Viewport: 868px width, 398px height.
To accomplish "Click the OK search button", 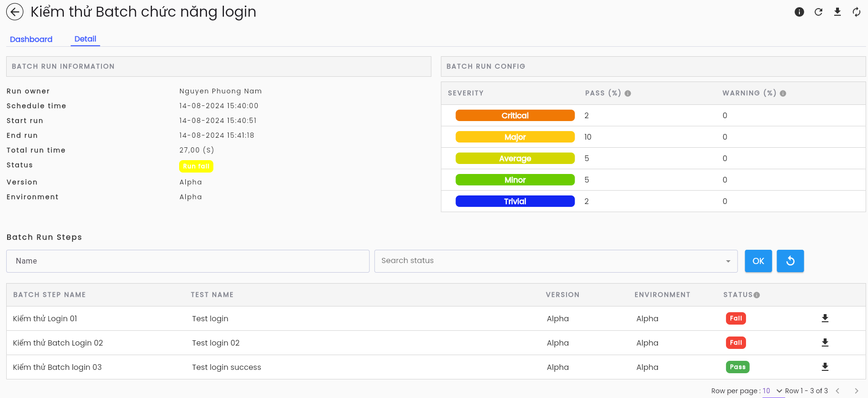I will tap(758, 261).
